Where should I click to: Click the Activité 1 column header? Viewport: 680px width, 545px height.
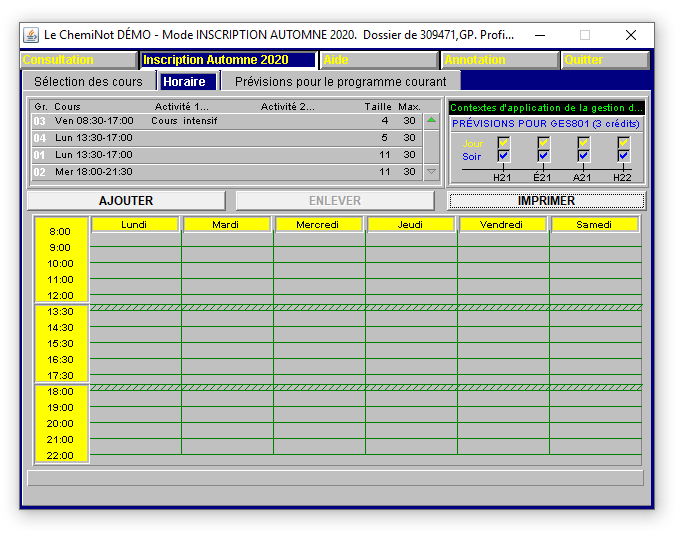pyautogui.click(x=182, y=107)
